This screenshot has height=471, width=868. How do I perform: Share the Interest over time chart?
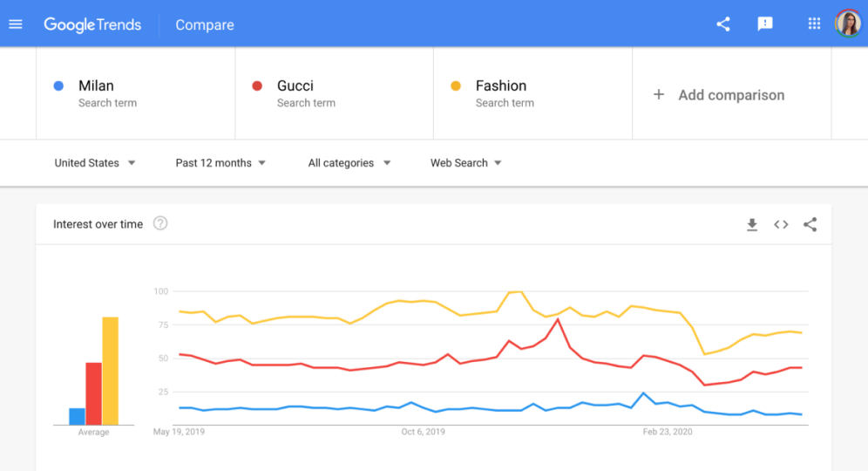810,224
